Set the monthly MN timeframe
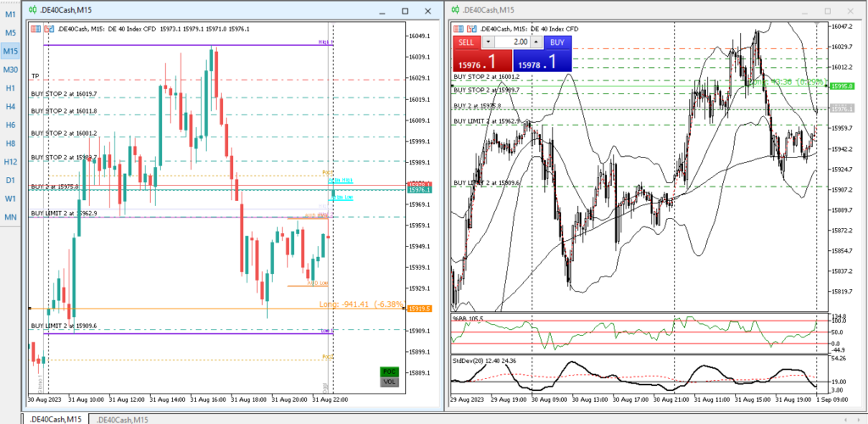This screenshot has height=424, width=868. [10, 216]
